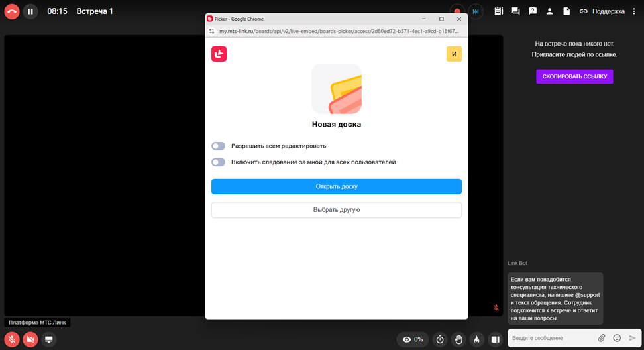Send a fire reaction
The width and height of the screenshot is (644, 350).
(477, 339)
